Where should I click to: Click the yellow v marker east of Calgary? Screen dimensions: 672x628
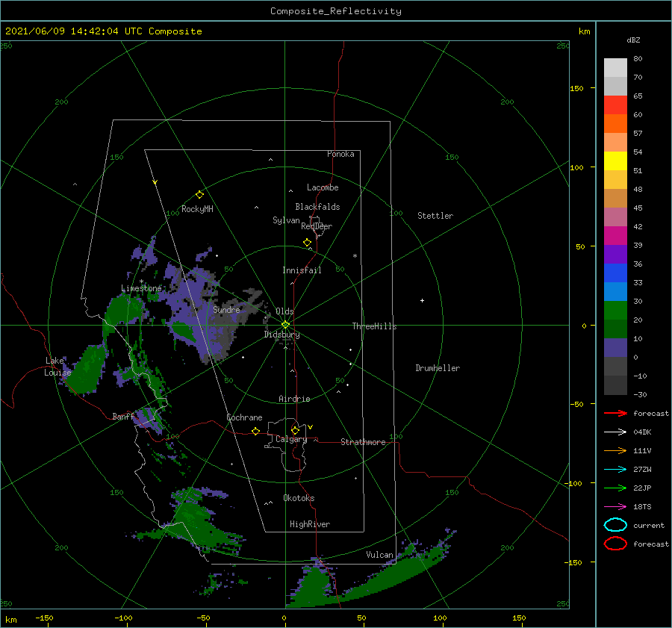click(x=311, y=427)
